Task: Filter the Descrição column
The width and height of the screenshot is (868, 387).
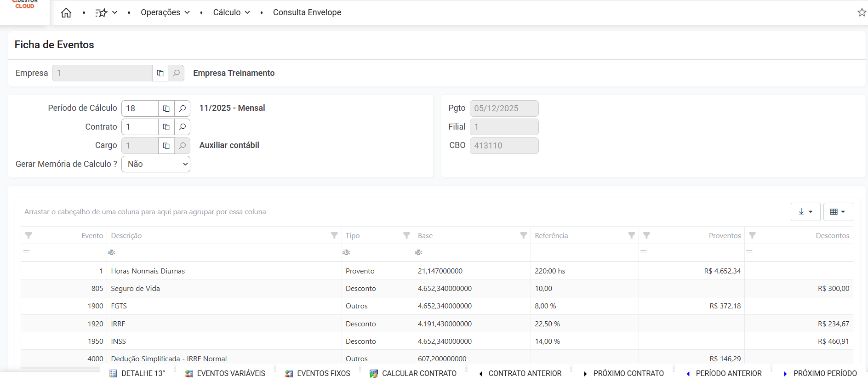Action: (334, 235)
